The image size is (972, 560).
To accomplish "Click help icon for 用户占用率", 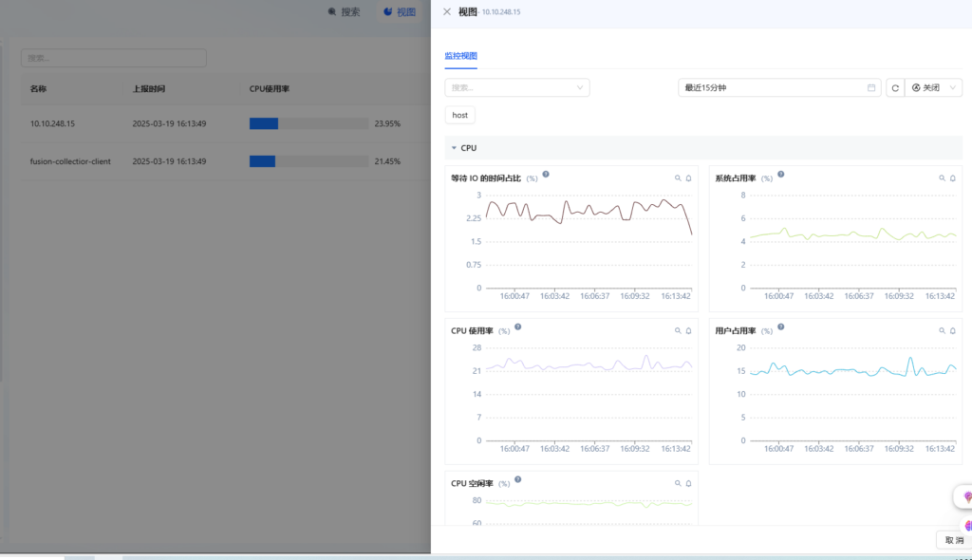I will tap(781, 327).
